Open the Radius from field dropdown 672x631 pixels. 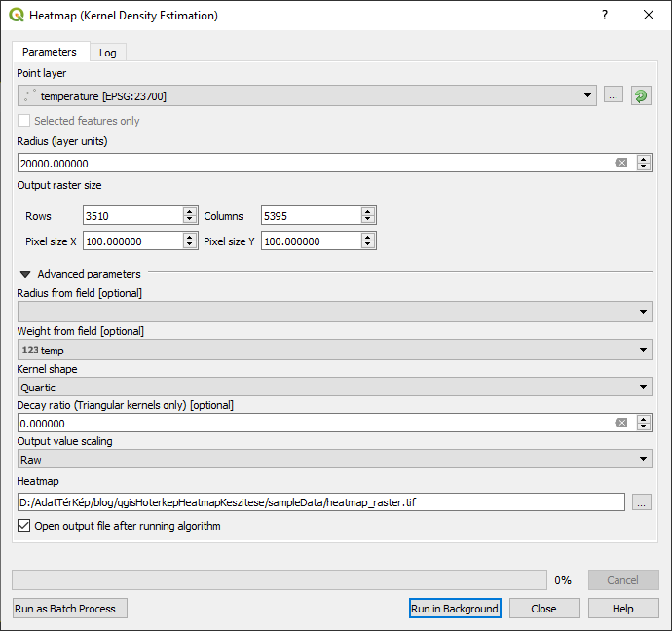(x=335, y=312)
